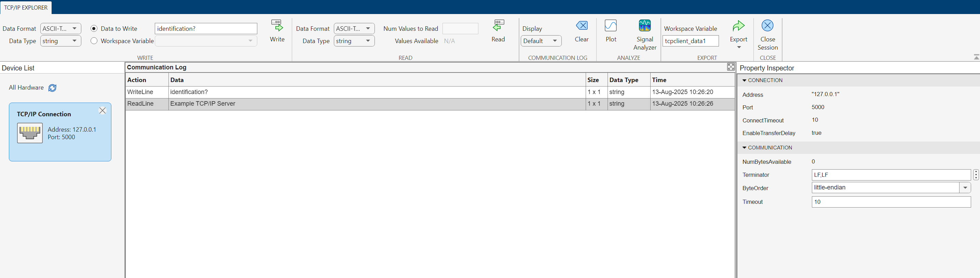
Task: Open the ByteOrder little-endian dropdown
Action: pyautogui.click(x=965, y=188)
